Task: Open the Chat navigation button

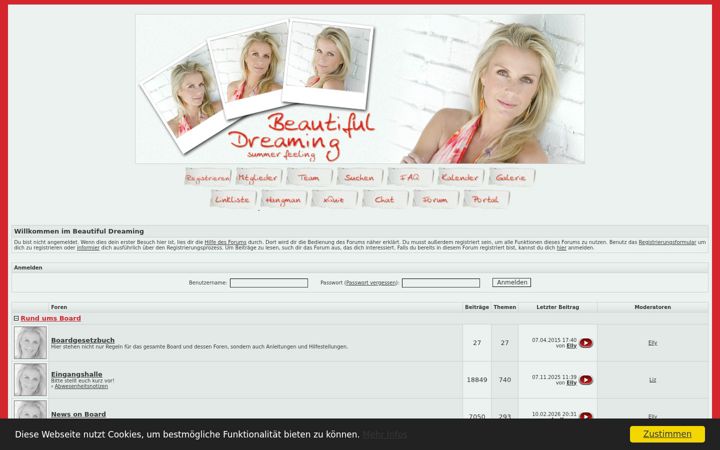Action: click(x=385, y=199)
